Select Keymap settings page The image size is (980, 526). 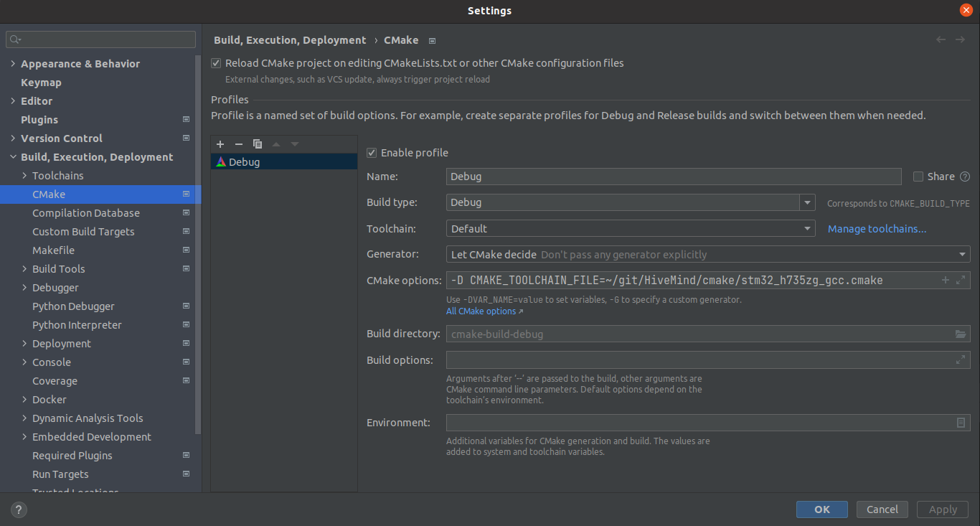pyautogui.click(x=41, y=83)
